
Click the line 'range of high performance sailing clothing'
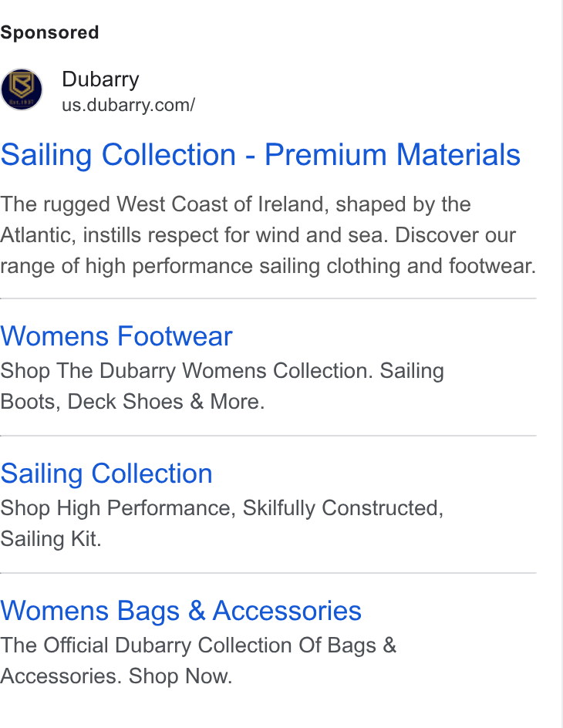pyautogui.click(x=268, y=266)
